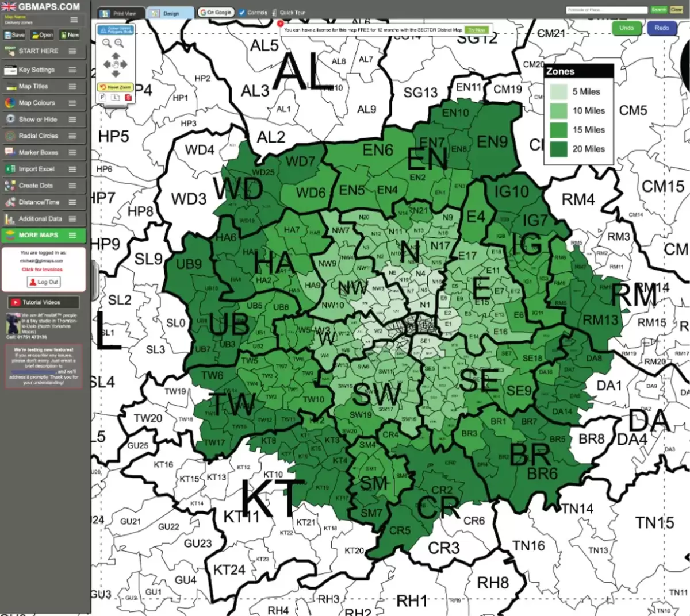The height and width of the screenshot is (616, 690).
Task: Click the New button
Action: [x=70, y=35]
